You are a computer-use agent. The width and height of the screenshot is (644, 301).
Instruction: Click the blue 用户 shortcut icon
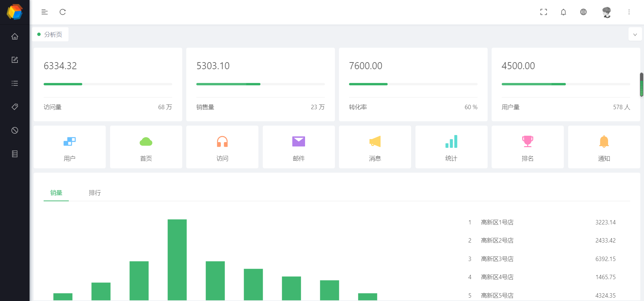tap(69, 141)
